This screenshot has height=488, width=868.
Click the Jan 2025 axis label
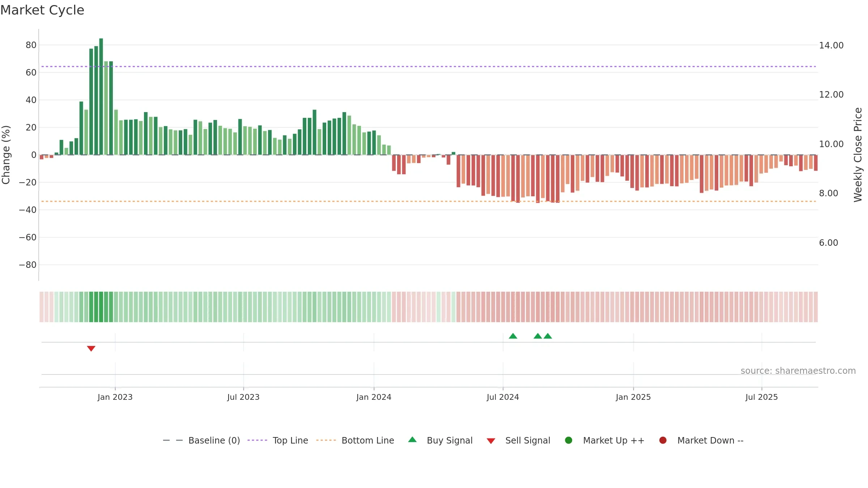coord(633,397)
